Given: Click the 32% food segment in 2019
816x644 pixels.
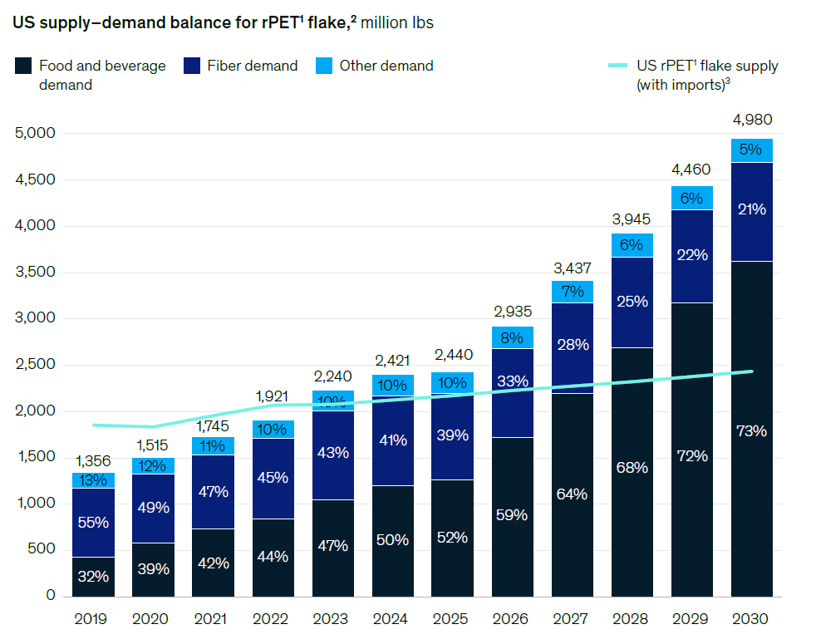Looking at the screenshot, I should (93, 577).
